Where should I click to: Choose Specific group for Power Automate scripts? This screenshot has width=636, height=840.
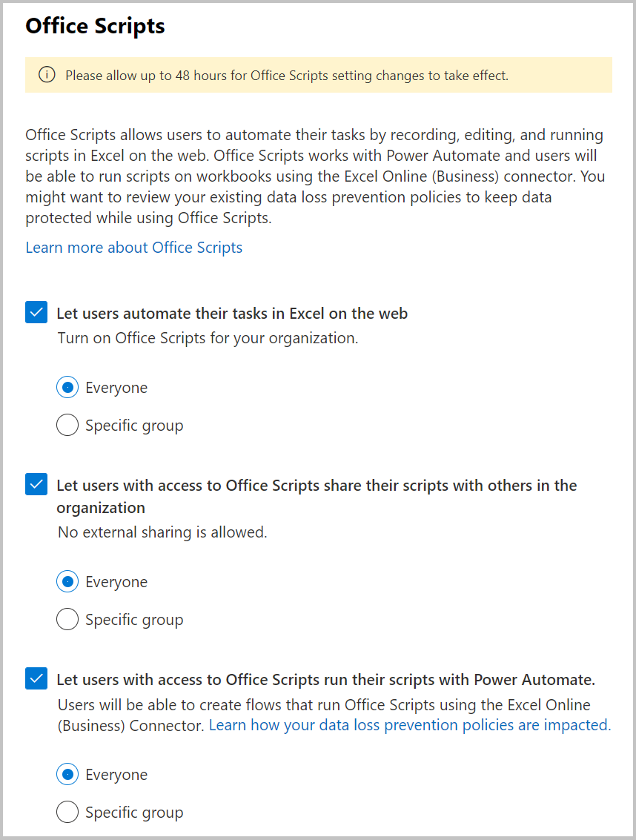67,813
